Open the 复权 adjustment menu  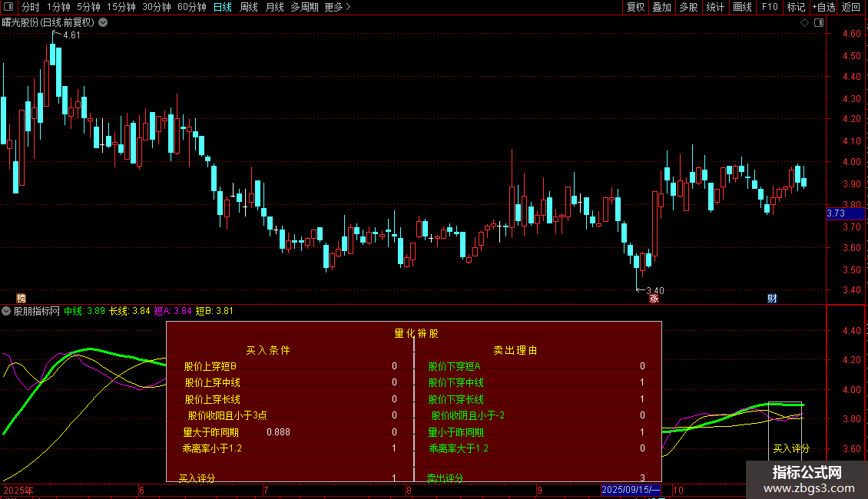[635, 7]
